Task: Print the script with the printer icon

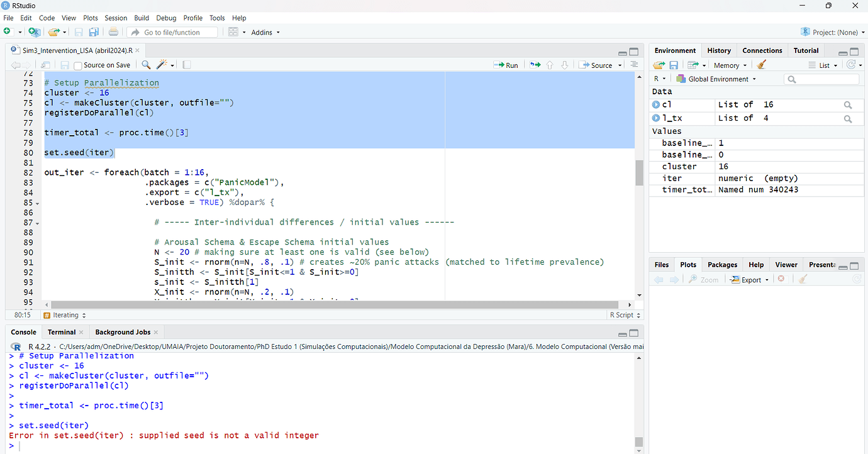Action: point(113,32)
